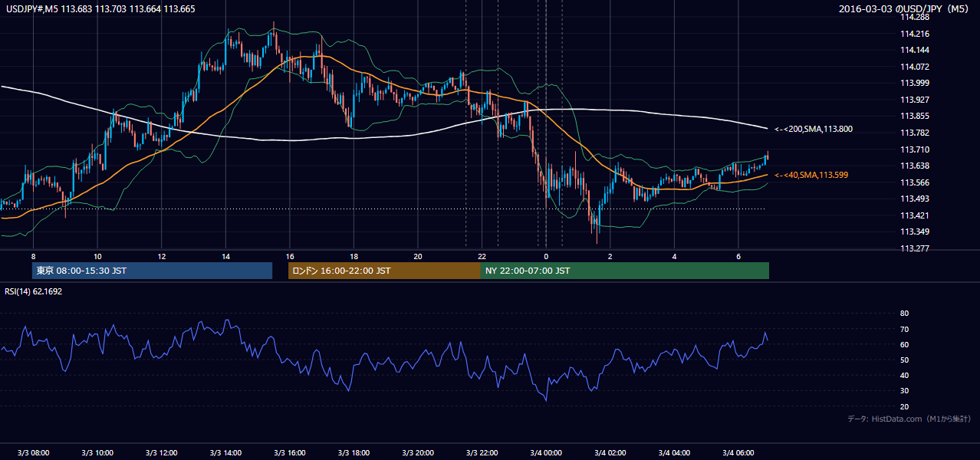Screen dimensions: 980x460
Task: Click the 3/3 08:00 time axis label
Action: click(33, 453)
